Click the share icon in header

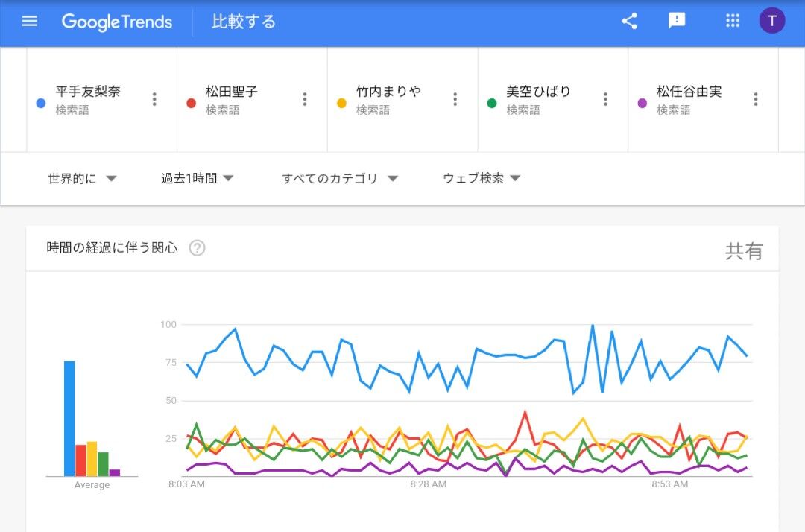click(629, 21)
